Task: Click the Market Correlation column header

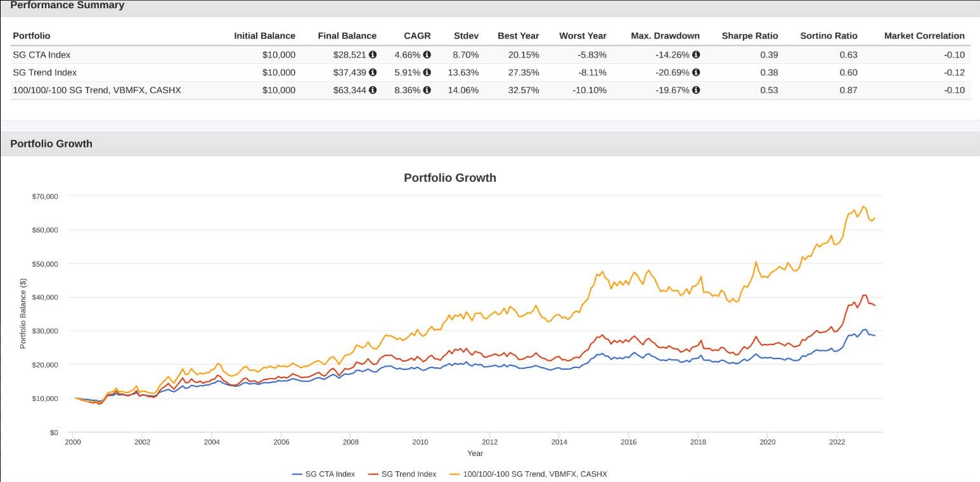Action: tap(924, 36)
